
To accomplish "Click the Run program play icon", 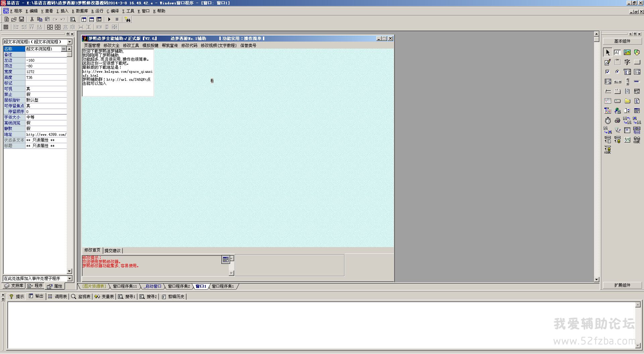I will (x=109, y=19).
